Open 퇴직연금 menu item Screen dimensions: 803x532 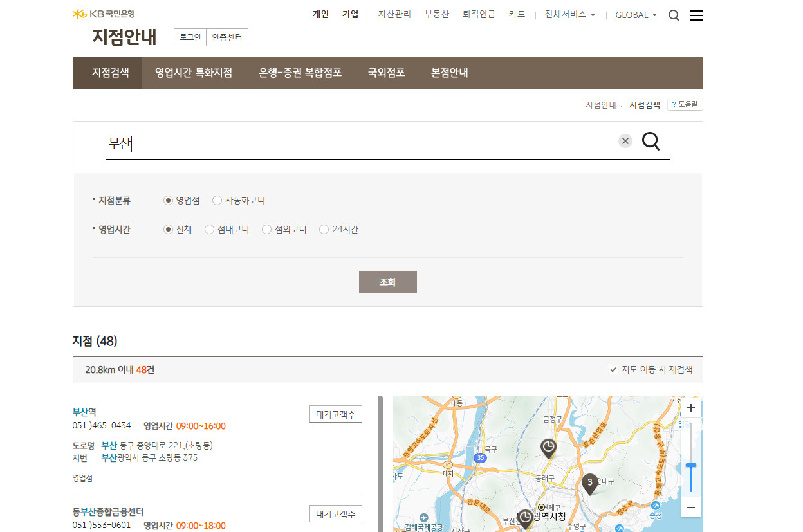click(479, 14)
